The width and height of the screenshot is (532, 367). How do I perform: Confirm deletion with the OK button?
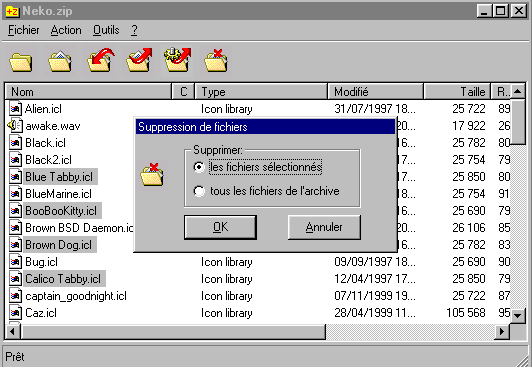[x=220, y=227]
